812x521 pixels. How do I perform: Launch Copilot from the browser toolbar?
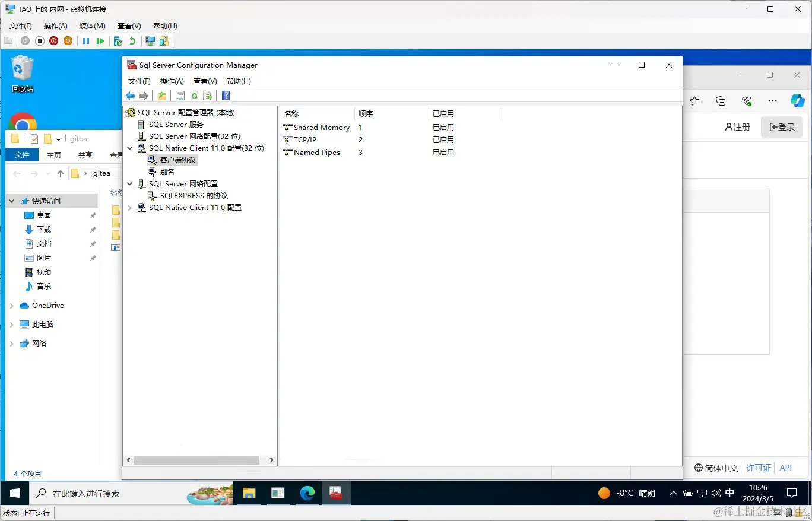pyautogui.click(x=797, y=101)
